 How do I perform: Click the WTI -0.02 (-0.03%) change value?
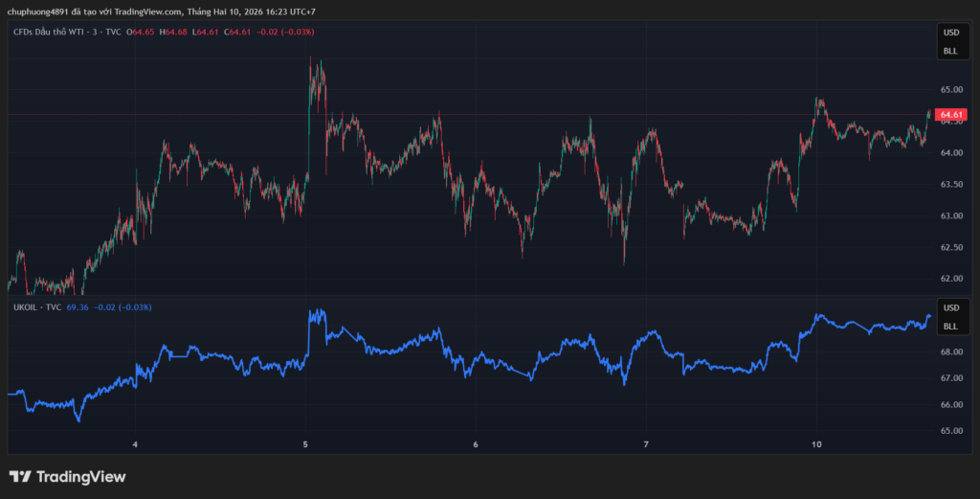[284, 33]
